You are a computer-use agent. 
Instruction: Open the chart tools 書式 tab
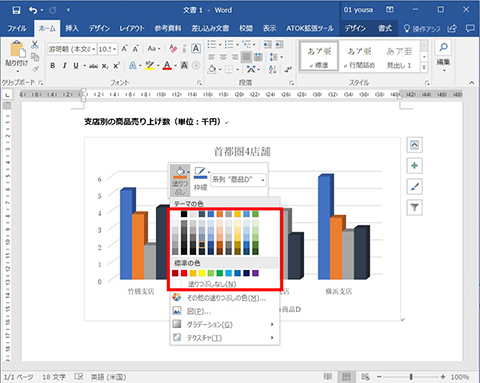(384, 28)
